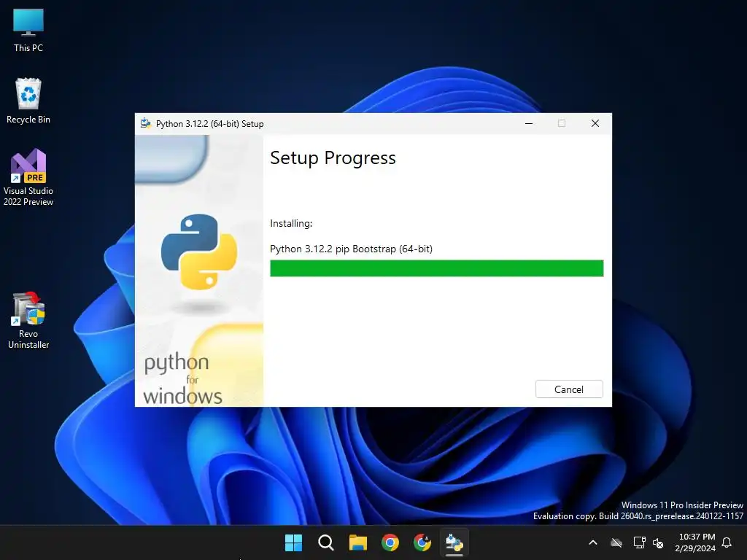Viewport: 747px width, 560px height.
Task: Open the OneDrive cloud tray icon
Action: 616,542
